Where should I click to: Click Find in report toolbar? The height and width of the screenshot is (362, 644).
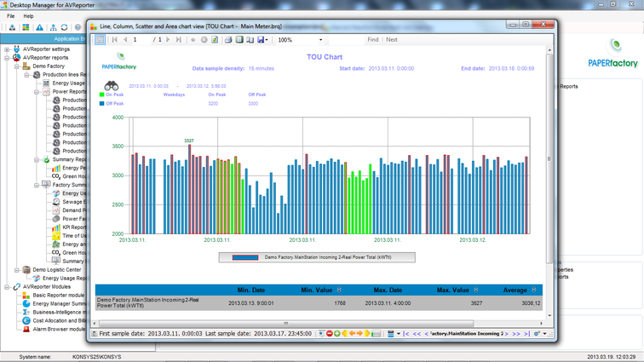(373, 40)
